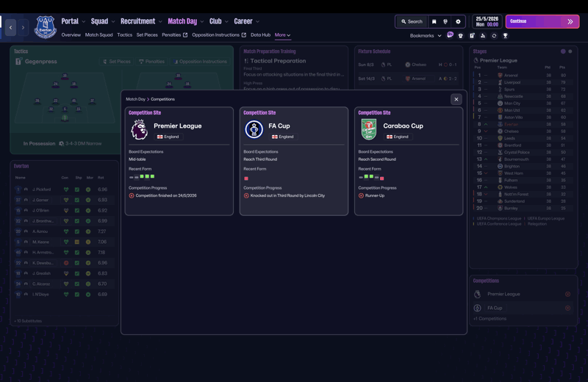The width and height of the screenshot is (588, 382).
Task: Click the trophy shortcut icon
Action: [x=505, y=35]
